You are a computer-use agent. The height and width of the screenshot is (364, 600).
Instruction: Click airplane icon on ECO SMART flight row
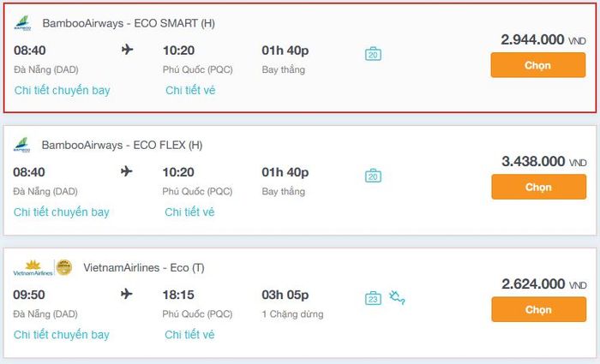128,50
